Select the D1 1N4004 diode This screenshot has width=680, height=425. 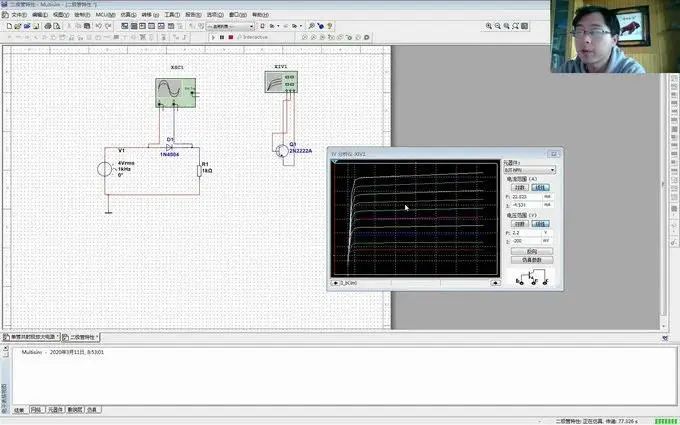click(x=170, y=147)
